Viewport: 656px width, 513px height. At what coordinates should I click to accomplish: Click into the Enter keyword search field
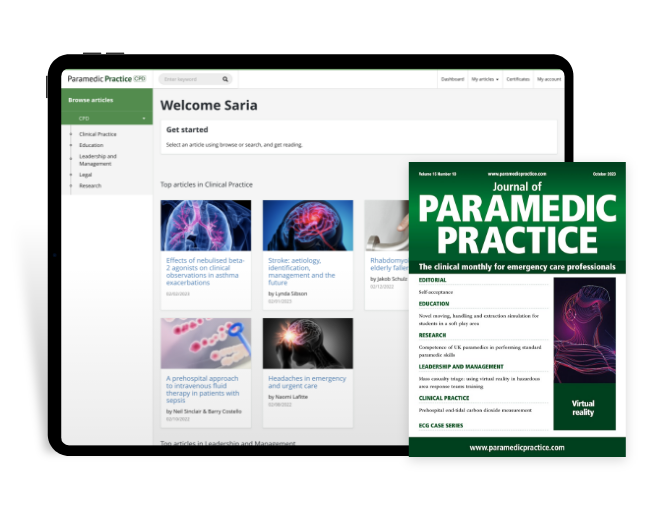190,79
